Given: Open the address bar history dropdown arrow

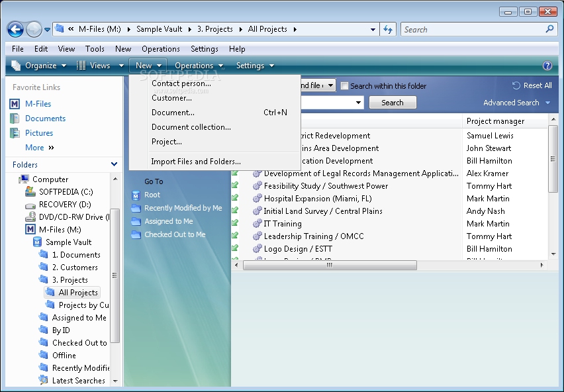Looking at the screenshot, I should pos(373,30).
